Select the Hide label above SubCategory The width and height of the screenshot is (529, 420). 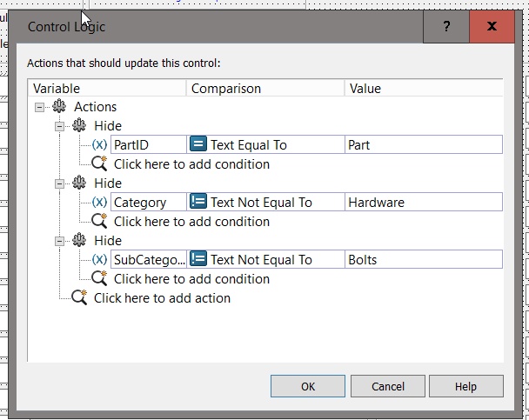(x=108, y=240)
